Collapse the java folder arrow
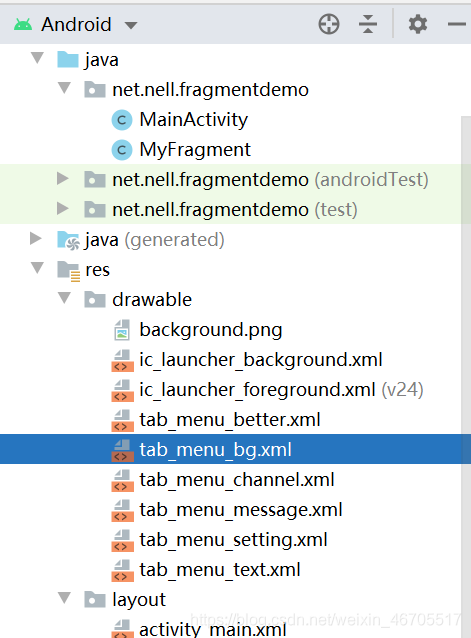Screen dimensions: 471x638 pyautogui.click(x=37, y=58)
